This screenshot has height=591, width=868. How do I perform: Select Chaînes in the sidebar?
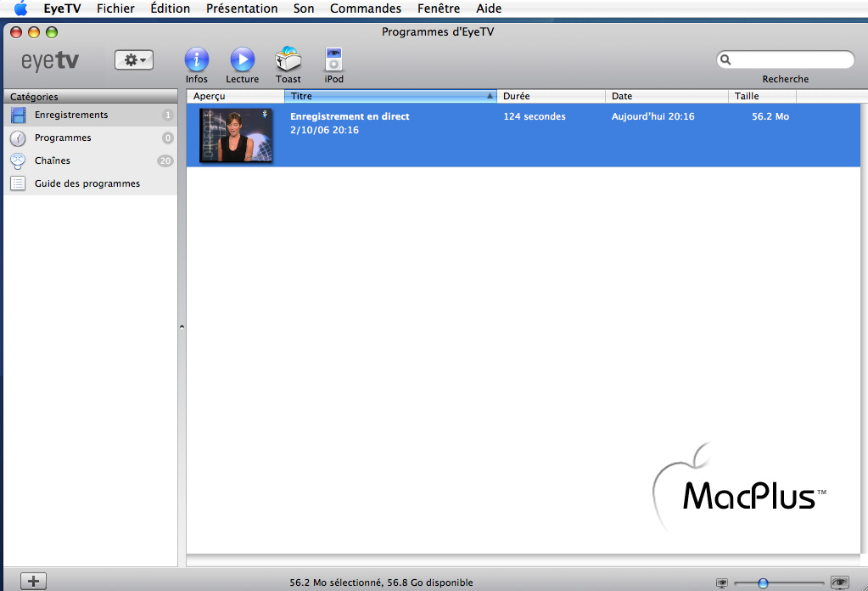pos(91,160)
